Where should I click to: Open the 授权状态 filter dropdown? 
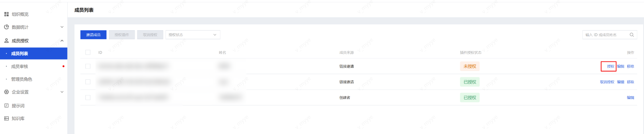pyautogui.click(x=193, y=35)
